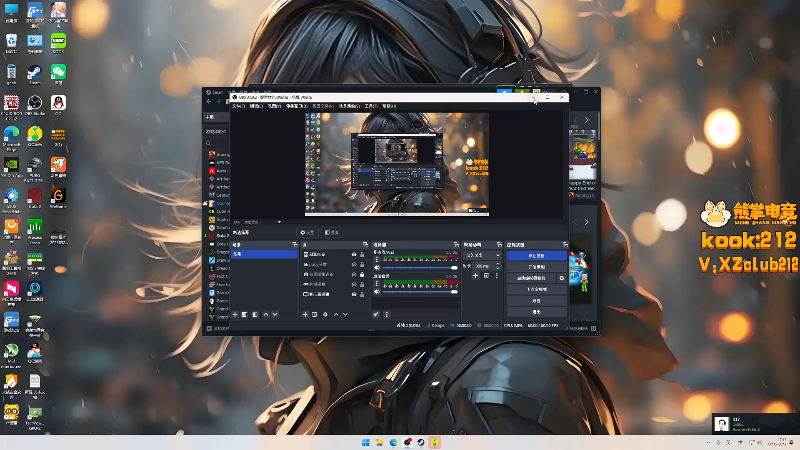This screenshot has width=800, height=450.
Task: Move source down with Sources toolbar arrow
Action: coord(345,314)
